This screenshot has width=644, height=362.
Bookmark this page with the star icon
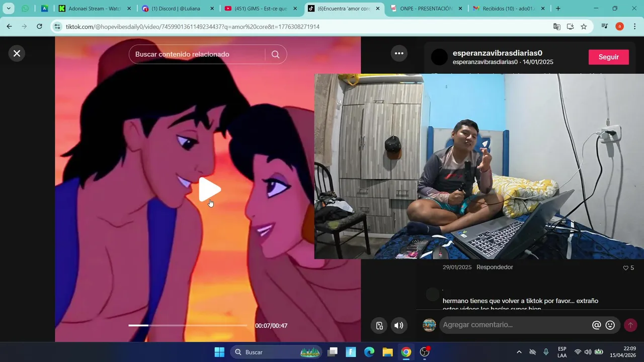(x=584, y=27)
